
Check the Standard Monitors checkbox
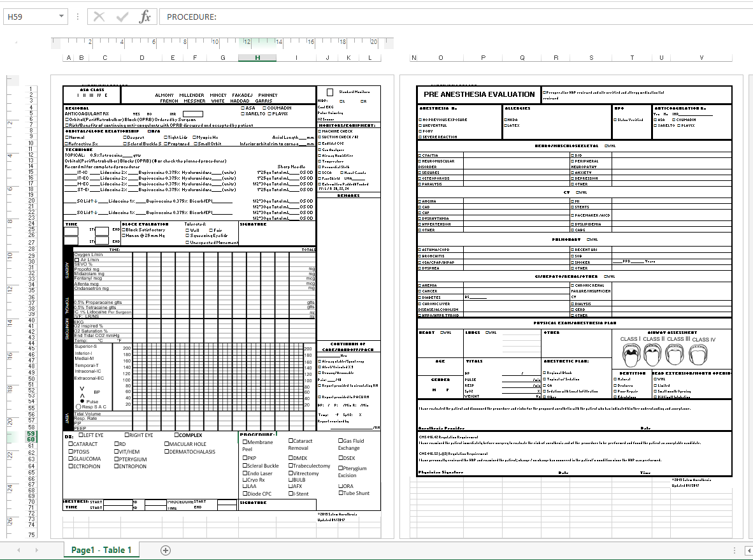[x=330, y=92]
